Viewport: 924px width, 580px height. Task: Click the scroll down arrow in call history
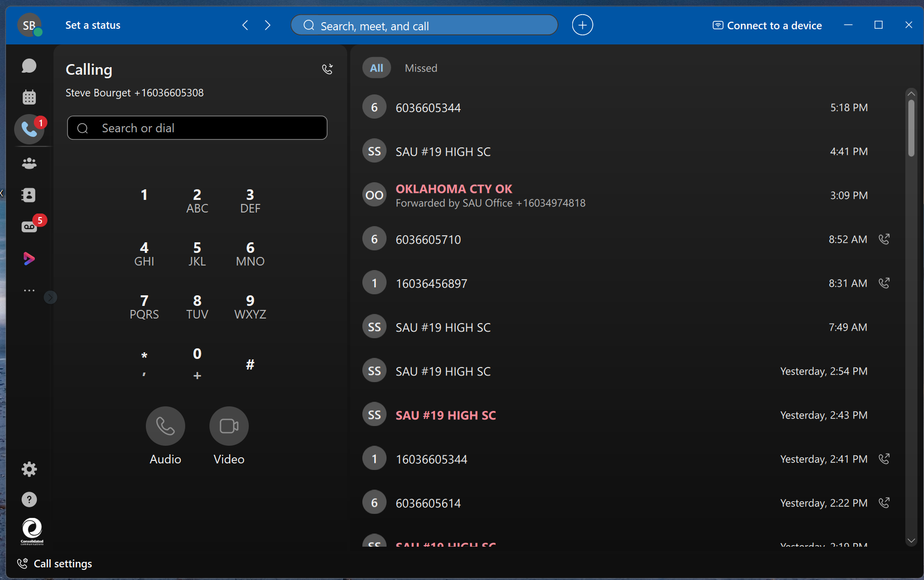(911, 541)
